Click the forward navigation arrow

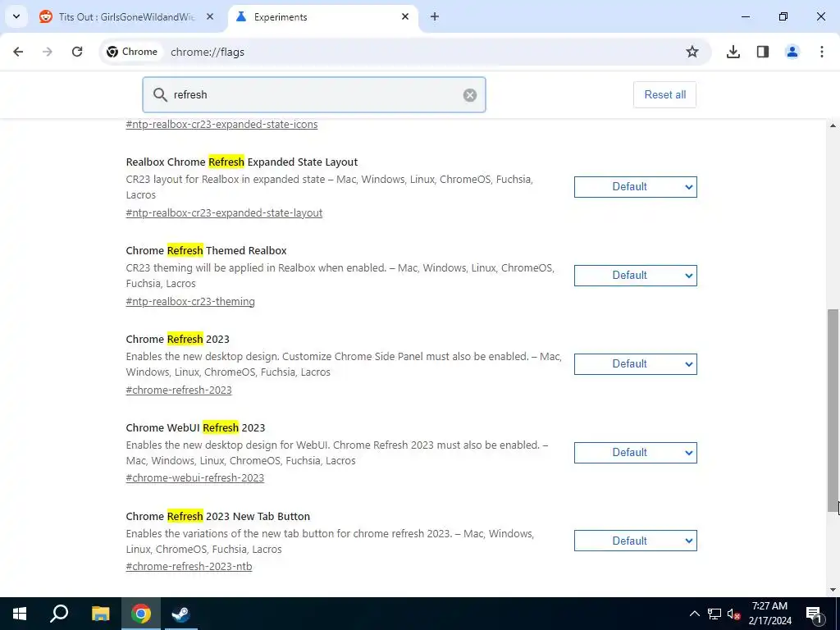tap(48, 52)
